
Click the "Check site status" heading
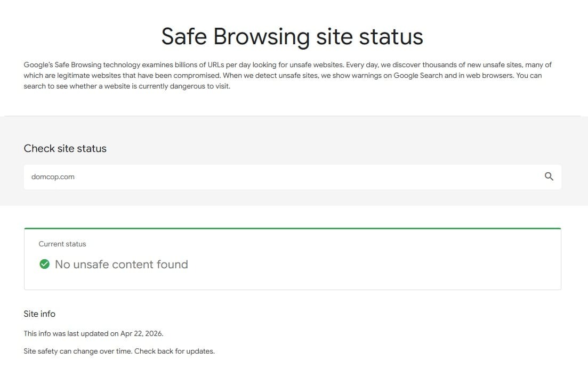[65, 149]
